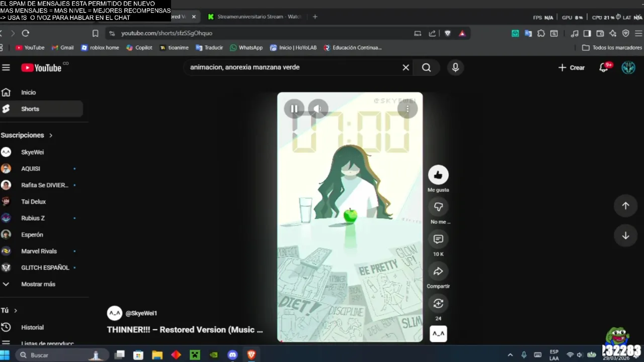Open the Crear upload menu

point(572,67)
